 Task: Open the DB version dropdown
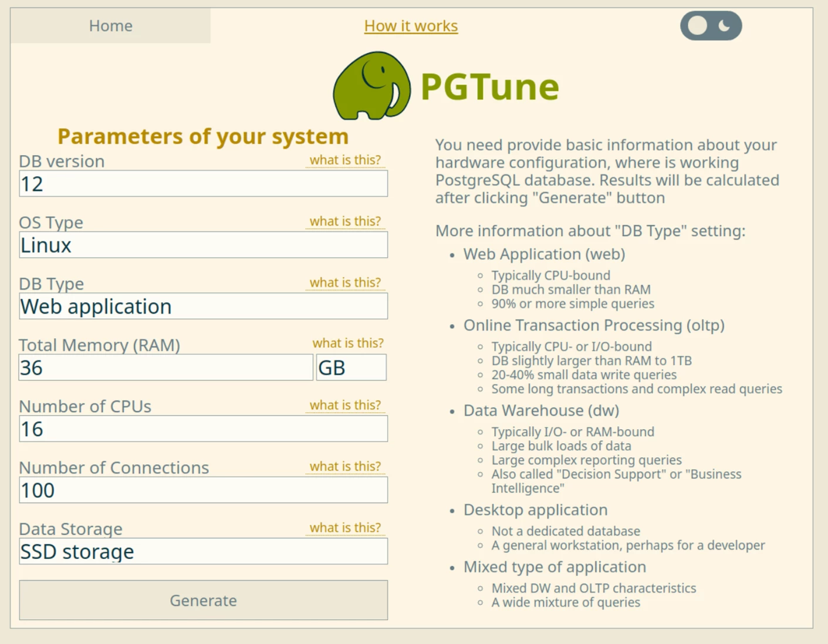203,184
